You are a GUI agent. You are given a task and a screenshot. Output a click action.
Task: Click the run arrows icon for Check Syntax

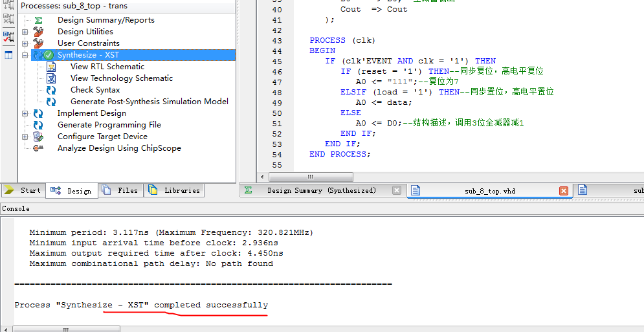(x=51, y=90)
